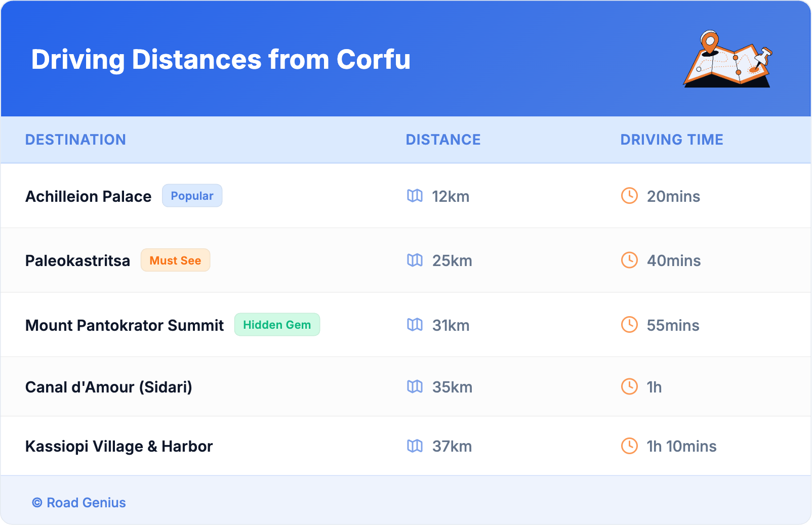
Task: Click the Driving Distances from Corfu title
Action: point(221,60)
